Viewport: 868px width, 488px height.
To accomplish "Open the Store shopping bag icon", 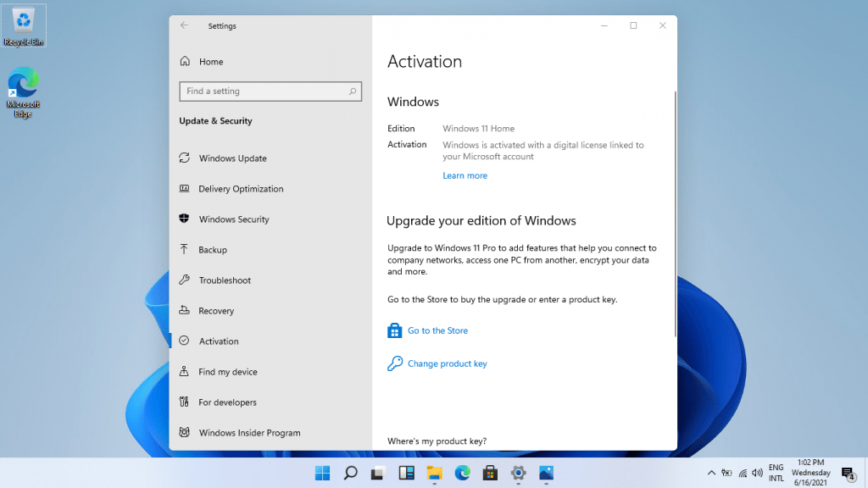I will tap(394, 331).
